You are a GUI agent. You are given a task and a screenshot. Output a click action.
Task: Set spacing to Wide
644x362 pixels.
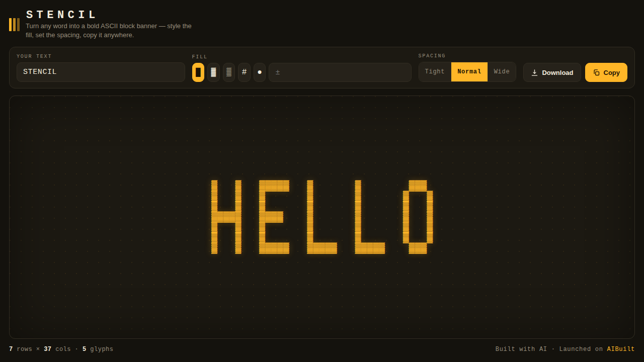[x=502, y=72]
